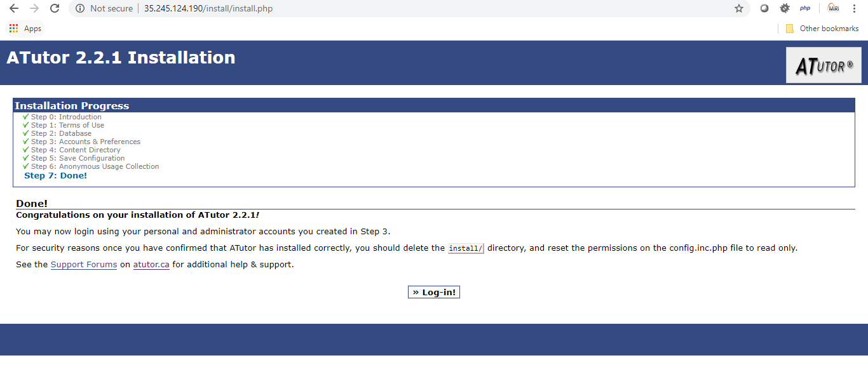The image size is (868, 379).
Task: Expand the Other bookmarks folder
Action: click(x=822, y=29)
